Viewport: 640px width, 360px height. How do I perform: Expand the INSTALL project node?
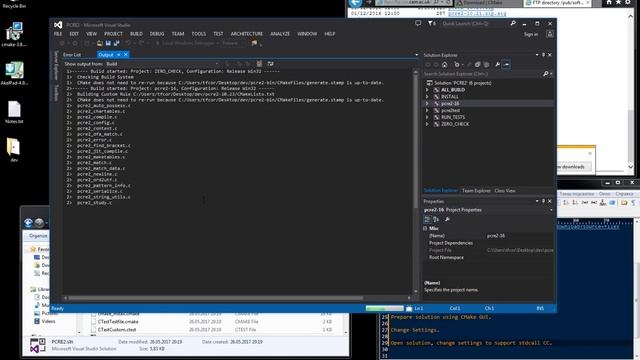[427, 97]
